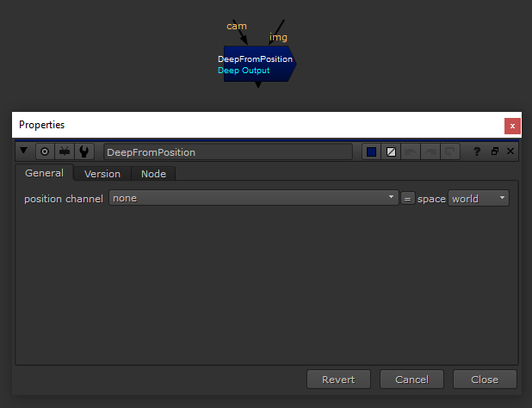Switch to the General tab

tap(44, 173)
